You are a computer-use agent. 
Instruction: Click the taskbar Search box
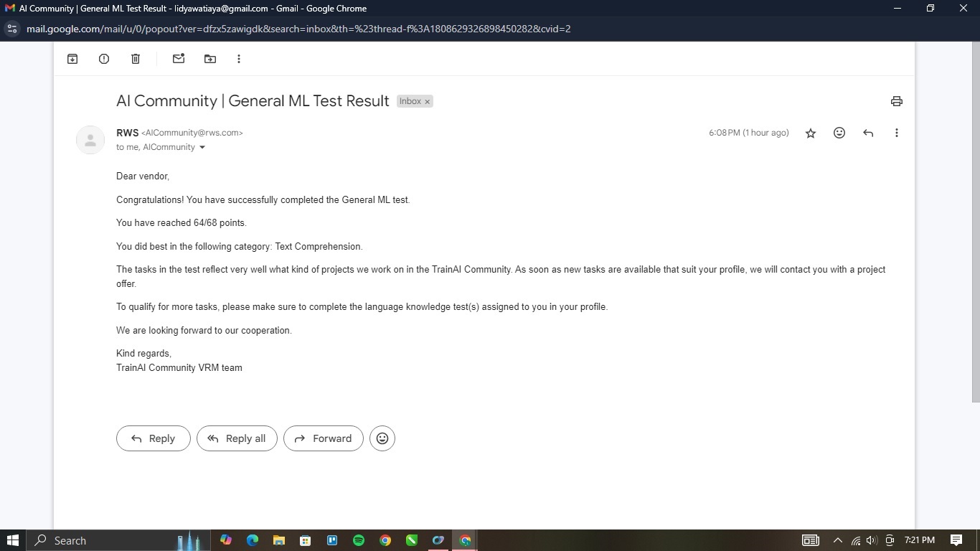click(x=118, y=540)
